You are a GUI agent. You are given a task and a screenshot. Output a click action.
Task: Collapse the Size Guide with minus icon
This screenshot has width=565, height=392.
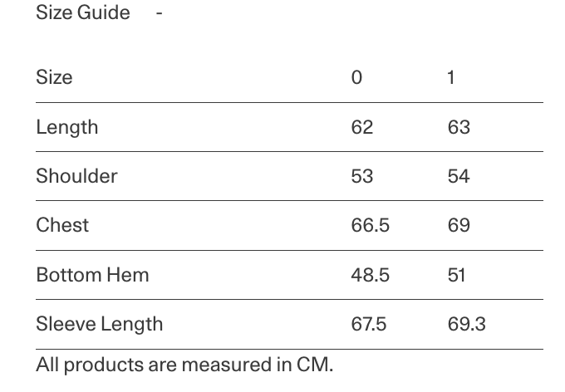(159, 12)
